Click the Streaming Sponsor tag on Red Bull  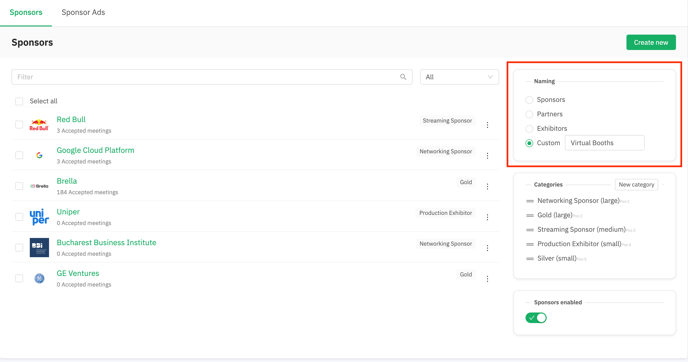point(447,121)
